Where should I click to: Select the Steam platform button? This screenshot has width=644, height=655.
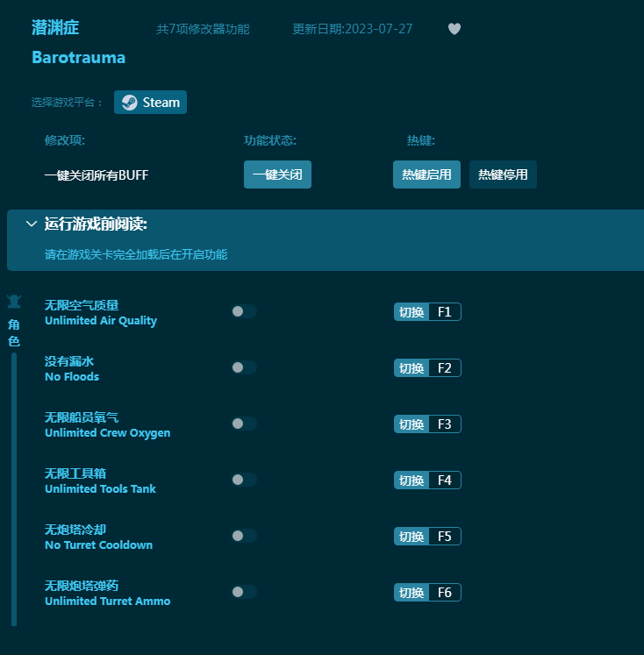pos(150,103)
